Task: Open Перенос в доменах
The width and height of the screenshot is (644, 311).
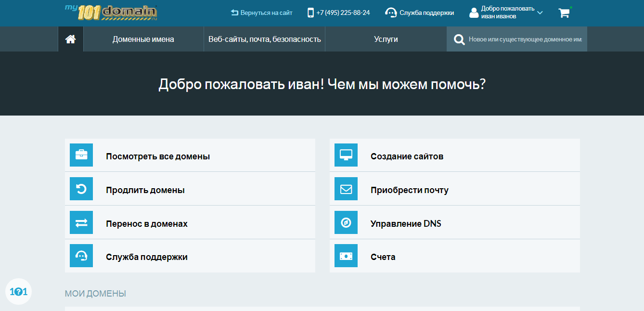Action: tap(147, 224)
